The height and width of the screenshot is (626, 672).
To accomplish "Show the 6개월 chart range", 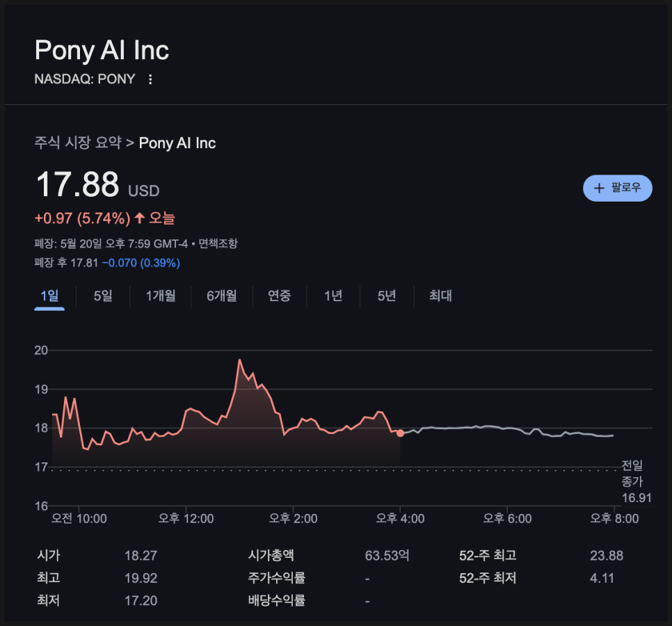I will 222,296.
